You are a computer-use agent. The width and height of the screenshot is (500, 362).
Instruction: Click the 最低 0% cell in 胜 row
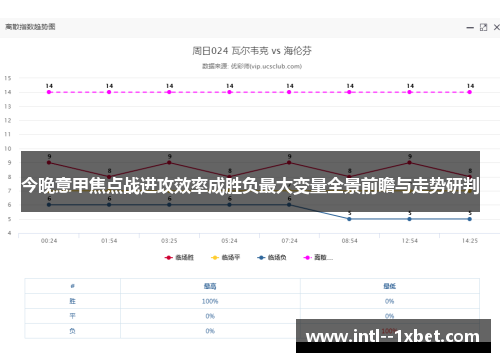coord(389,301)
